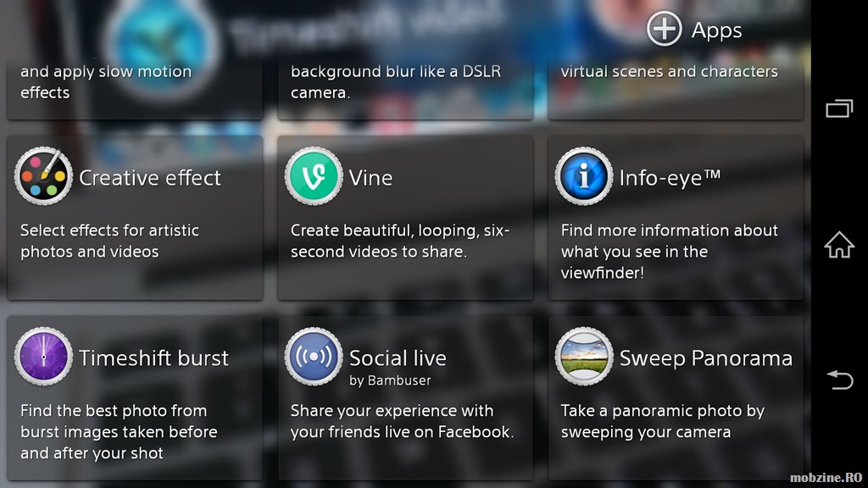Open the Creative effect palette icon
This screenshot has height=488, width=868.
[x=44, y=176]
